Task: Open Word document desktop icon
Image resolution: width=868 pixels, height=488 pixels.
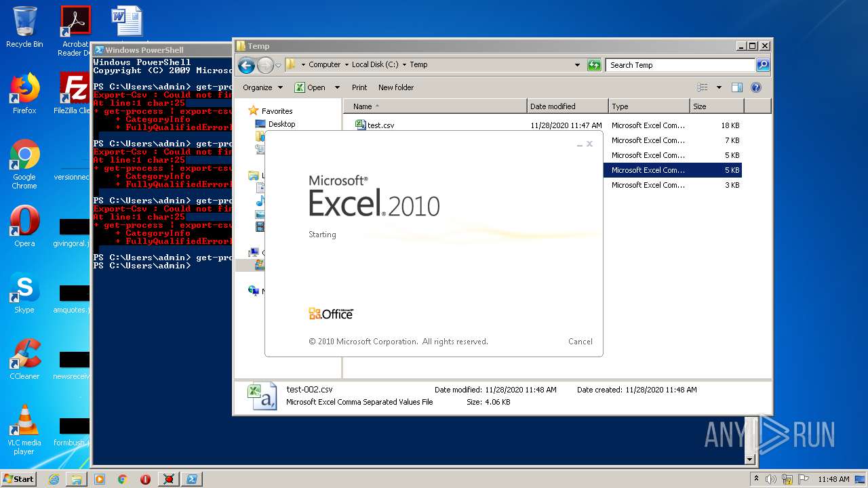Action: coord(127,22)
